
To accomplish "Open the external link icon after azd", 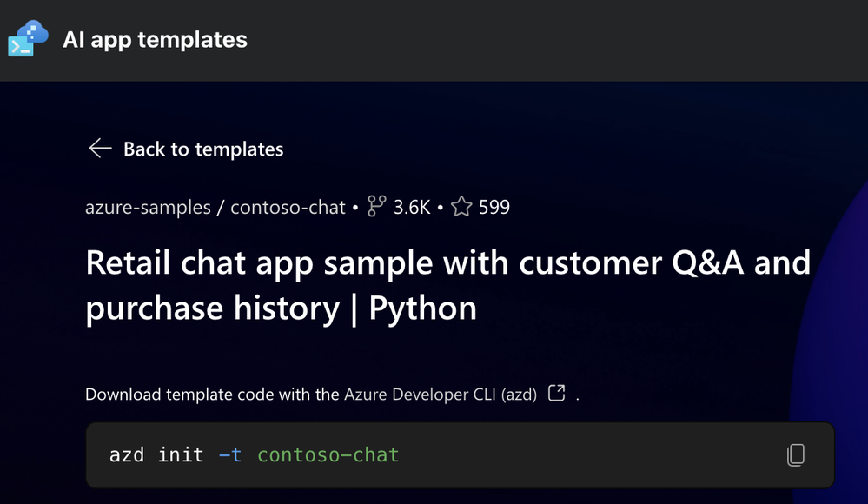I will (x=557, y=394).
